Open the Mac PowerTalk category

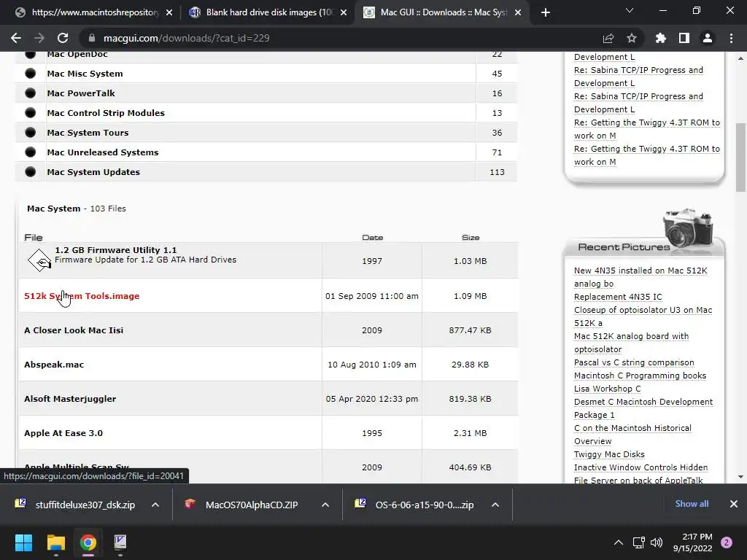81,93
